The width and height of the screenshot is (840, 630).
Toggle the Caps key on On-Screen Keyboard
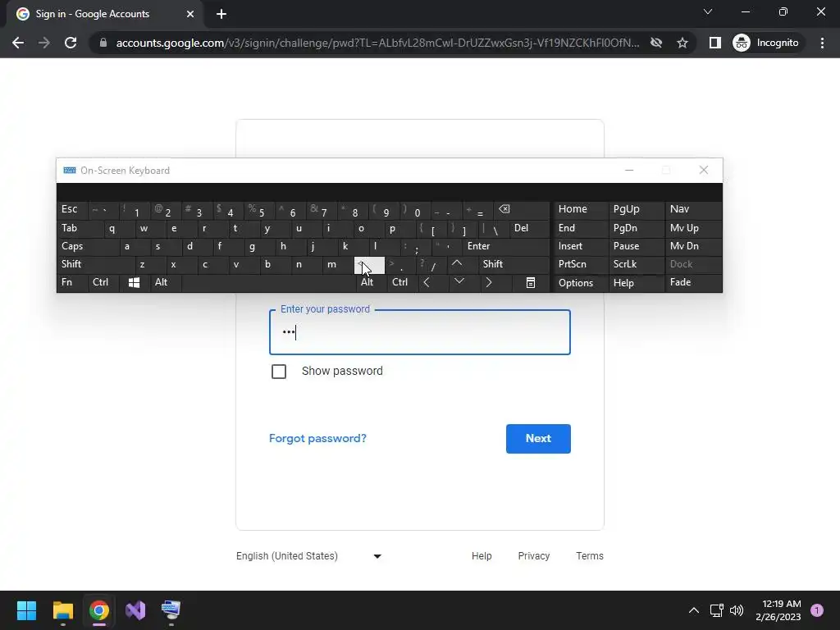[x=88, y=246]
